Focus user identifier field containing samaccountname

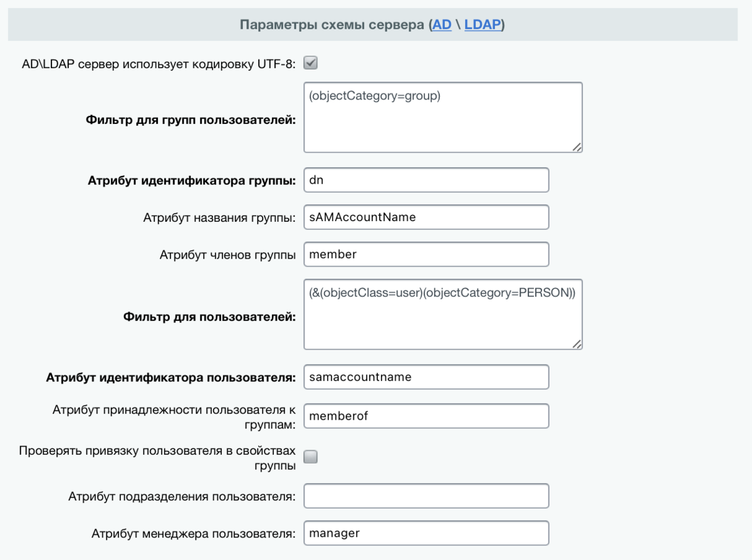click(x=426, y=377)
